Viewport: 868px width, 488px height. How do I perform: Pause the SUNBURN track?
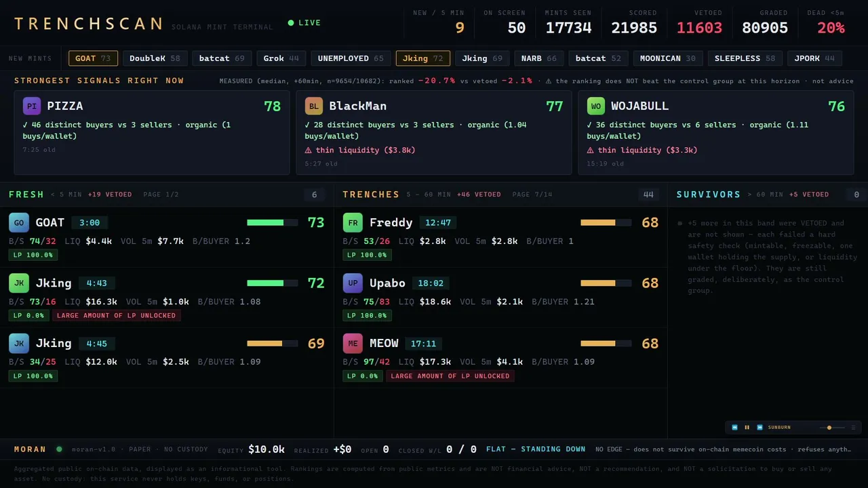point(747,428)
